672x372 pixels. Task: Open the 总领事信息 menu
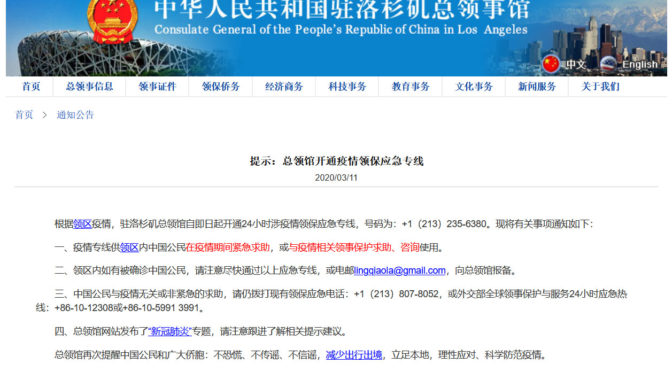[x=90, y=87]
